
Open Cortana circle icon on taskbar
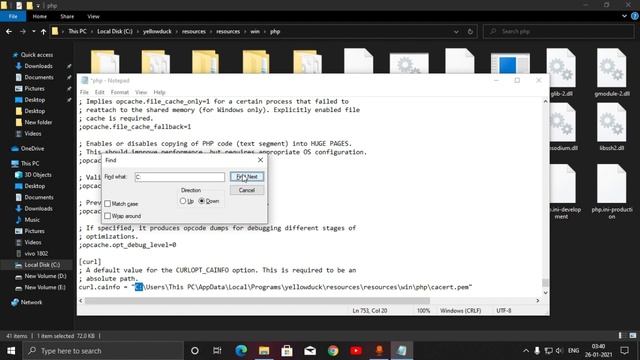(x=195, y=351)
